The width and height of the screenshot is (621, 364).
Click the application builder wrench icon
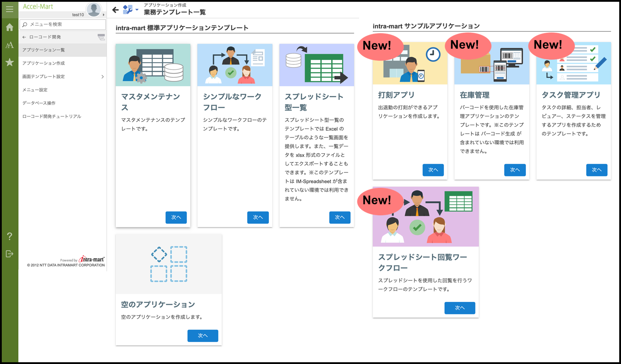[128, 10]
